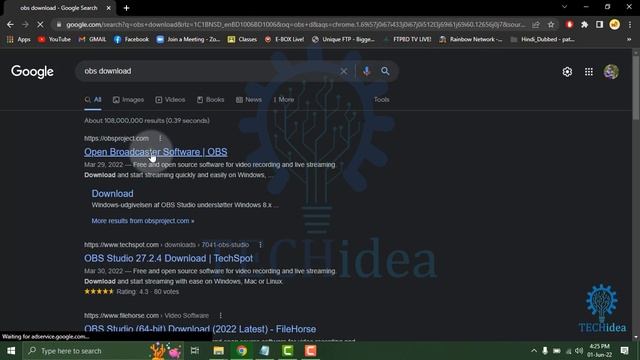Toggle the browser side panel icon
The height and width of the screenshot is (360, 640).
coord(599,24)
